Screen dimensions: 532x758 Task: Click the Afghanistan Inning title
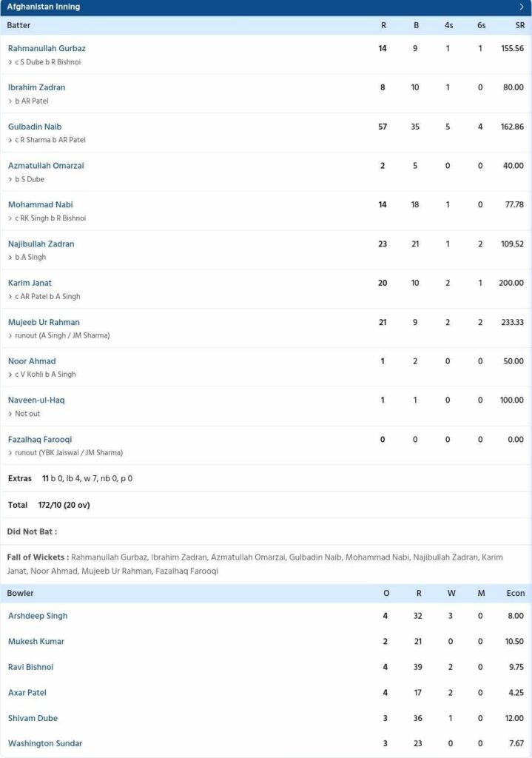click(44, 7)
